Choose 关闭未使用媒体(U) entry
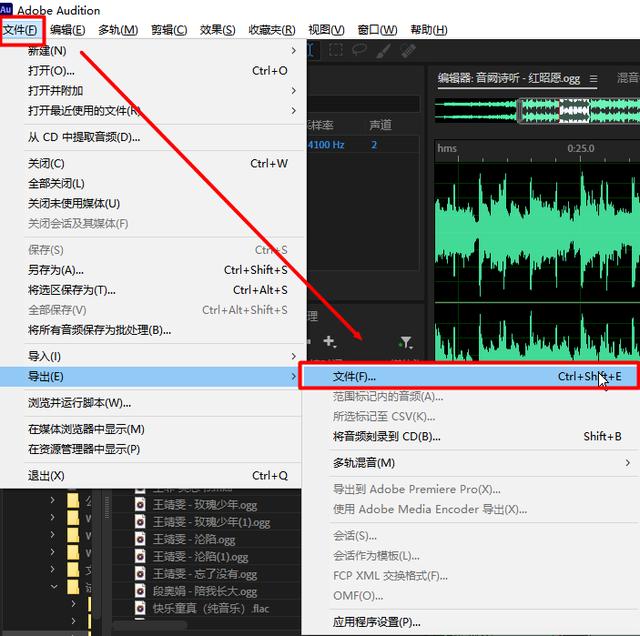The height and width of the screenshot is (636, 640). click(x=153, y=204)
